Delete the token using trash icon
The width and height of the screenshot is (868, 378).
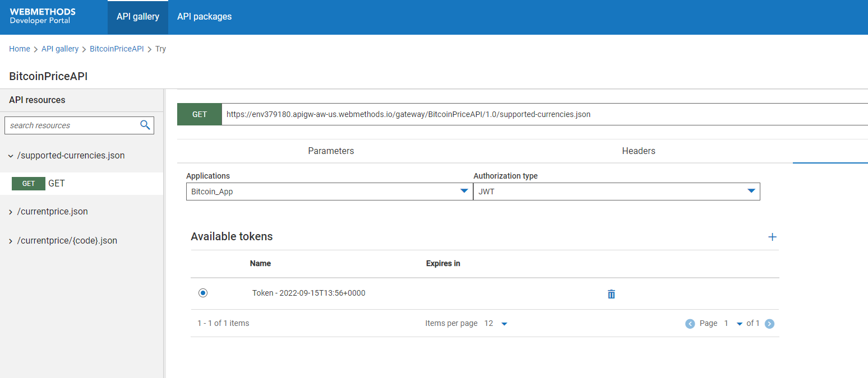point(611,294)
